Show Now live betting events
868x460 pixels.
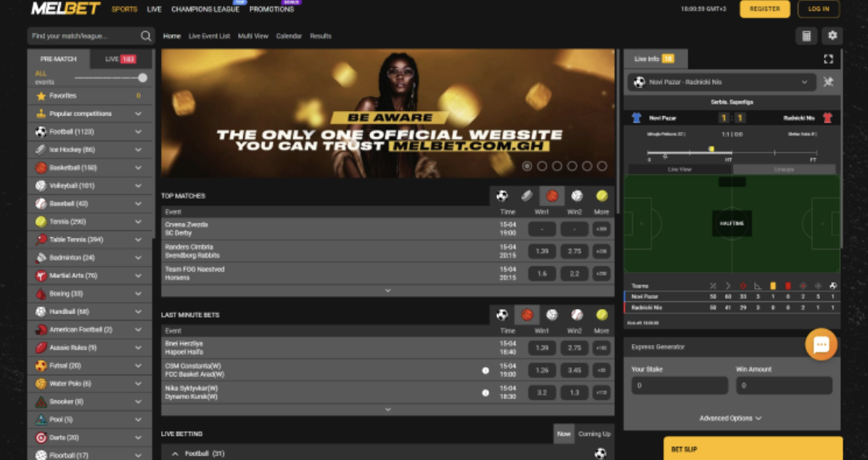(563, 434)
